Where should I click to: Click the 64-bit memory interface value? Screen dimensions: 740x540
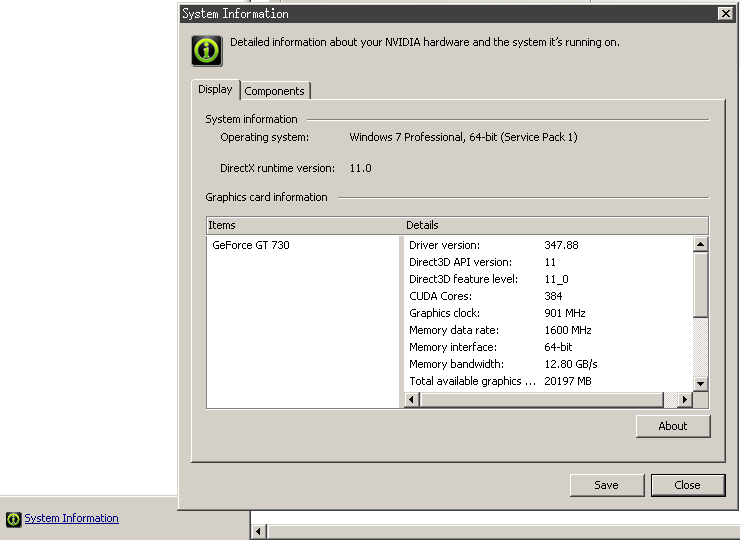click(558, 347)
